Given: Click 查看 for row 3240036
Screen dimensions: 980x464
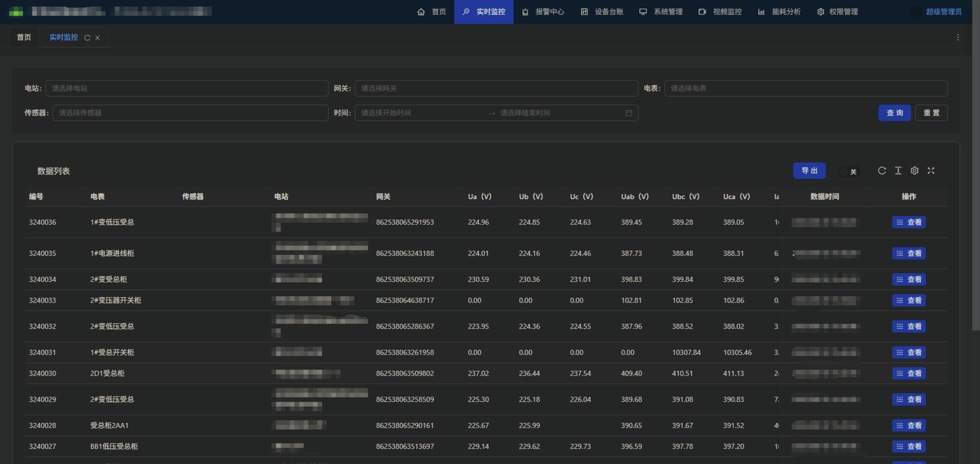Looking at the screenshot, I should click(909, 222).
